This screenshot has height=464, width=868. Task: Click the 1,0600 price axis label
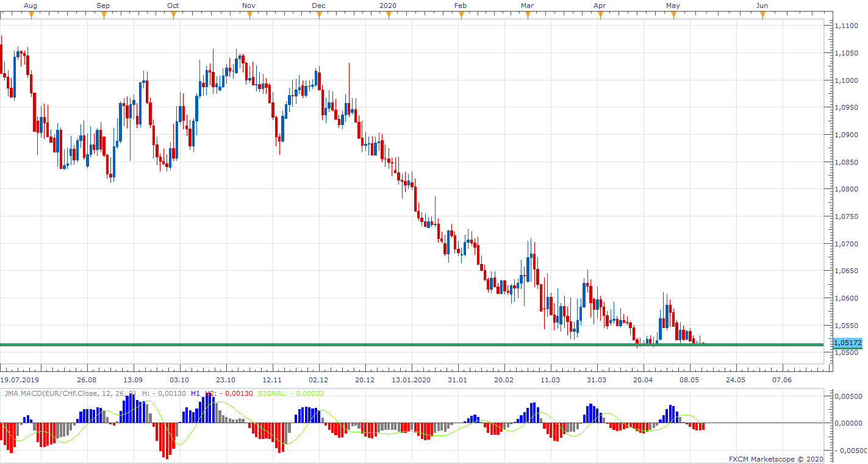point(847,298)
